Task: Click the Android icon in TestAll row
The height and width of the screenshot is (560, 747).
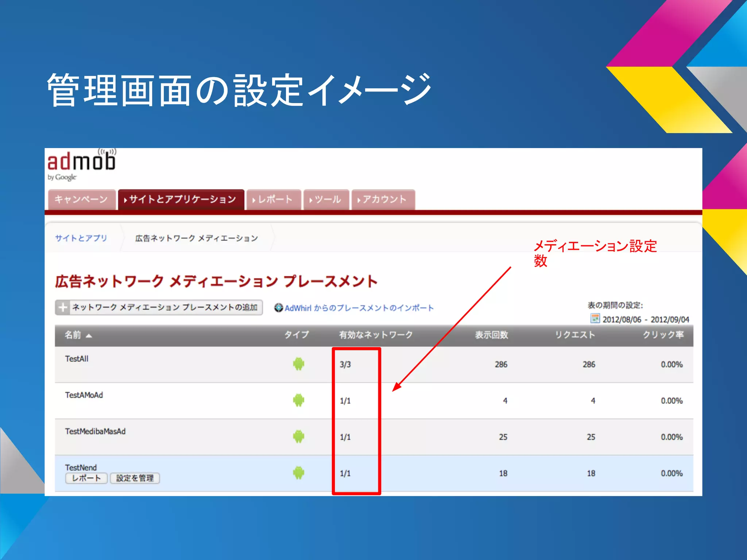Action: [x=298, y=364]
